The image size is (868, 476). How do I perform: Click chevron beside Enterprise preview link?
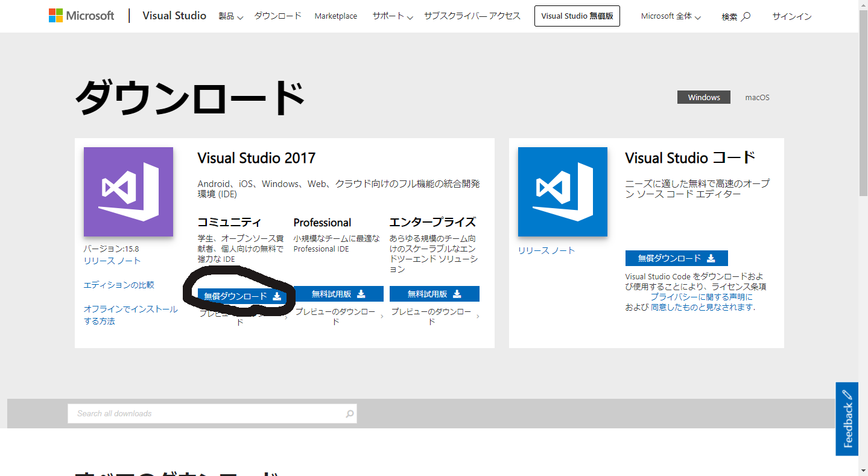(x=478, y=316)
